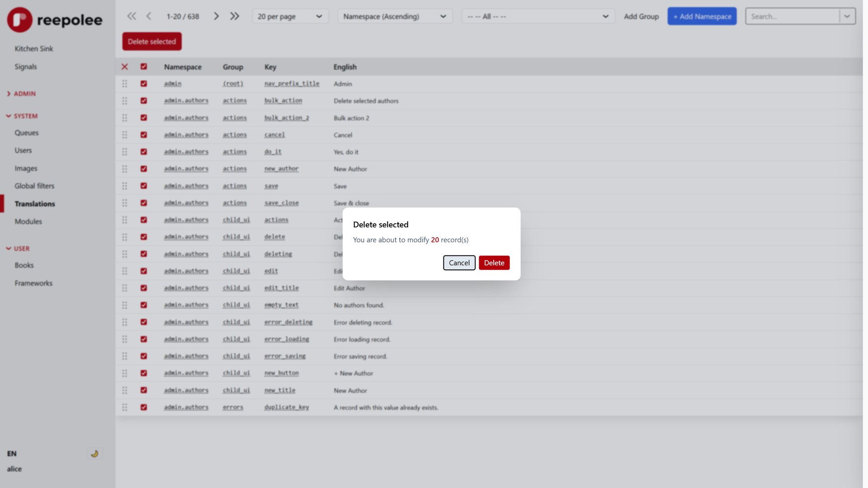Uncheck the cancel row checkbox
This screenshot has width=868, height=488.
pyautogui.click(x=144, y=135)
